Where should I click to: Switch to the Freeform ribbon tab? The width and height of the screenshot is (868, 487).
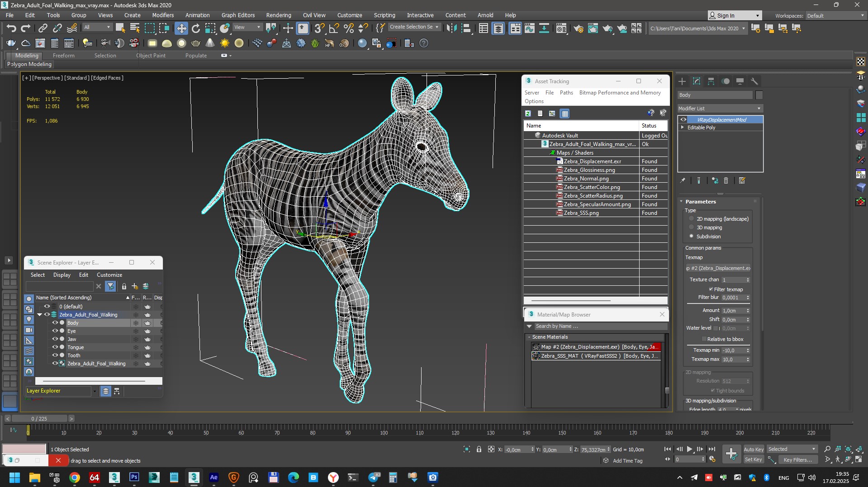coord(64,56)
